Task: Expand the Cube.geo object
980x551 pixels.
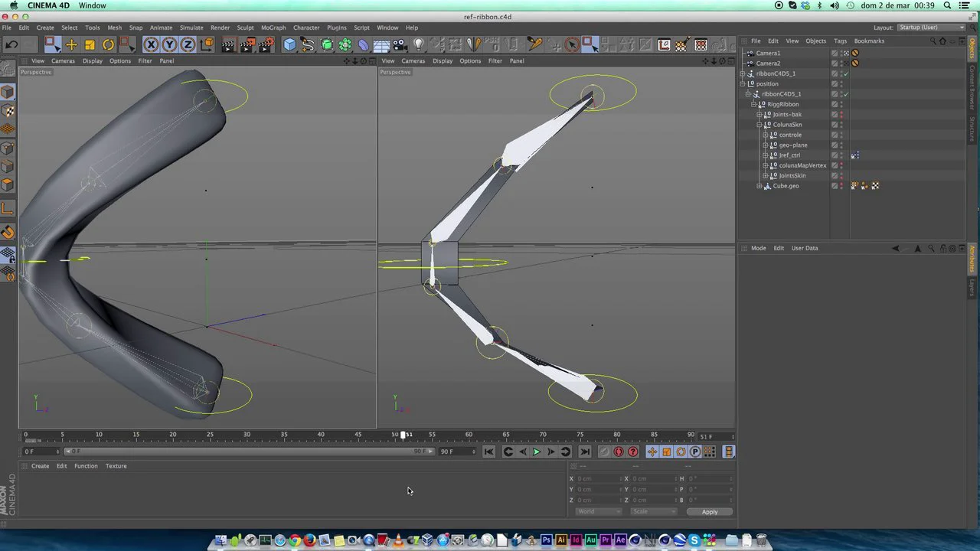Action: (759, 186)
